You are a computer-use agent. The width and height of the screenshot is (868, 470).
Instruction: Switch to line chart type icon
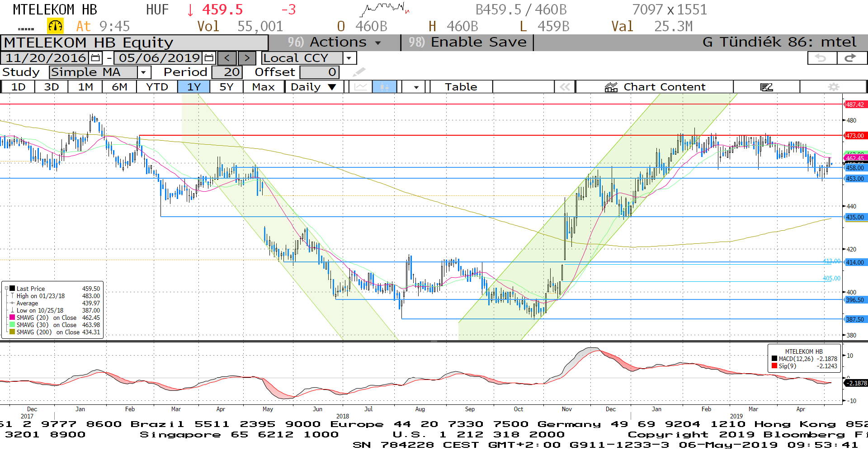361,87
